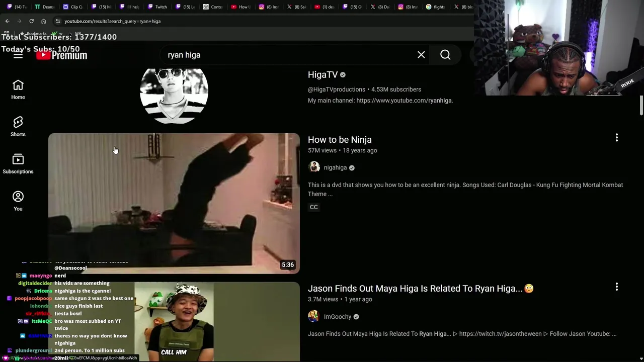Switch to the 'Twitch' browser tab

pos(157,7)
